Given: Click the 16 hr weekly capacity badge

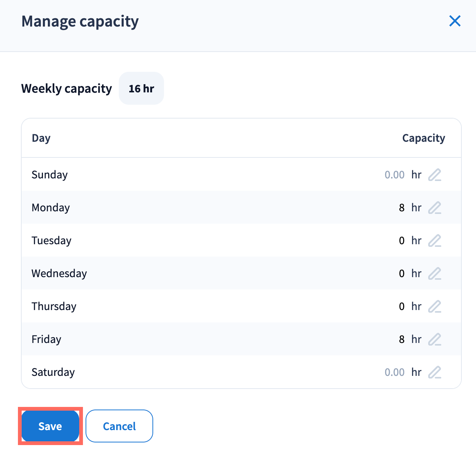Looking at the screenshot, I should 141,89.
